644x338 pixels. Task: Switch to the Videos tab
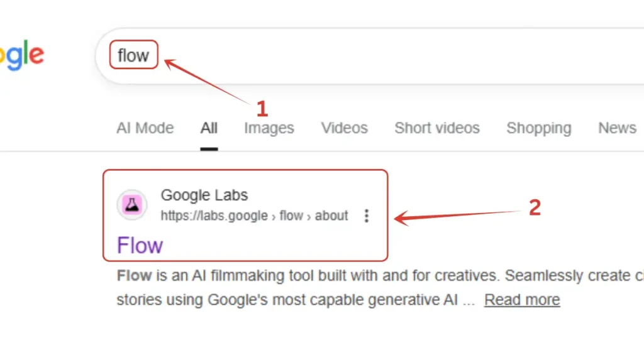tap(344, 128)
